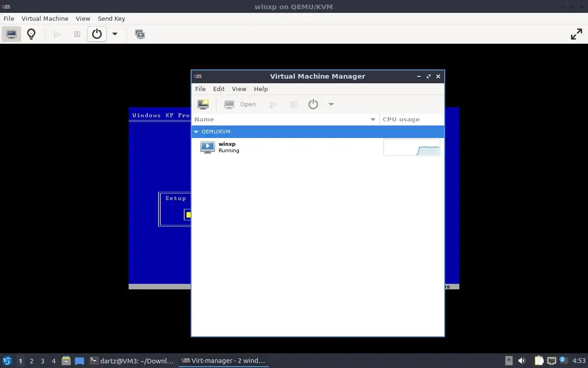The width and height of the screenshot is (588, 368).
Task: Click Run icon in Virtual Machine Manager toolbar
Action: click(273, 104)
